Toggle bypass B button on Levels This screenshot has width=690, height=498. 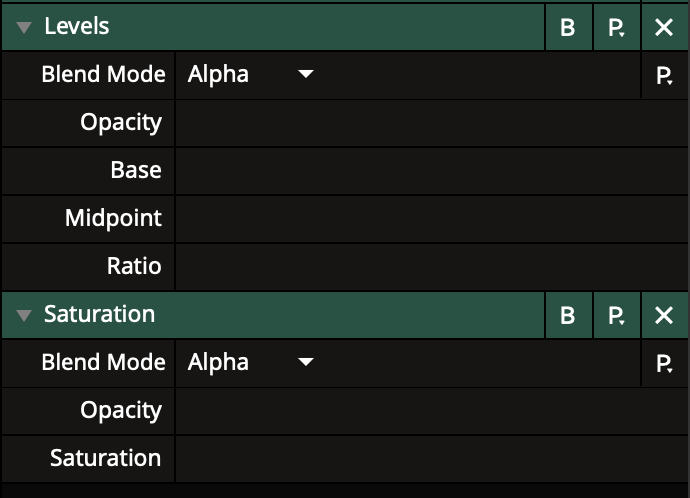(x=568, y=28)
